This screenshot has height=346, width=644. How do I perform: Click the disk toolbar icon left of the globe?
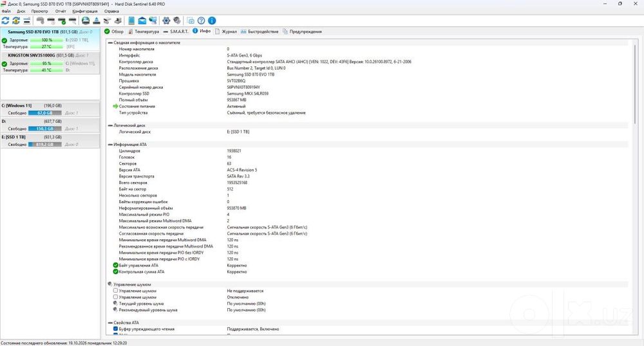click(72, 21)
